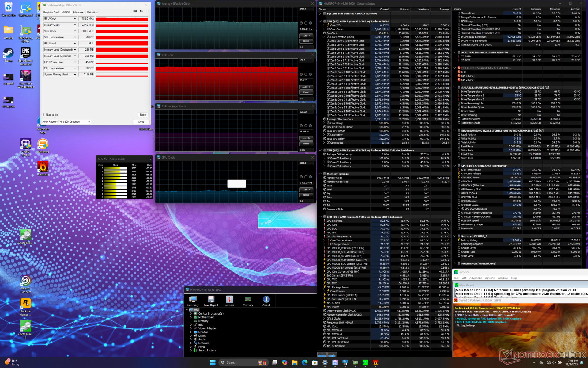Expand the Video Adapter tree node

(191, 328)
